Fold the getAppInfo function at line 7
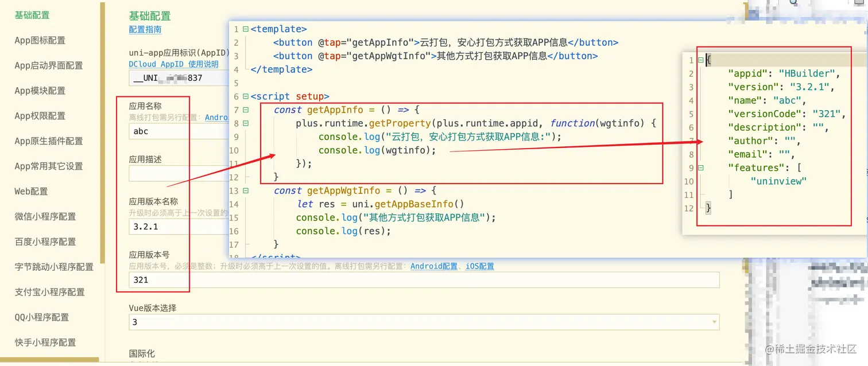Screen dimensions: 868x366 (x=246, y=110)
